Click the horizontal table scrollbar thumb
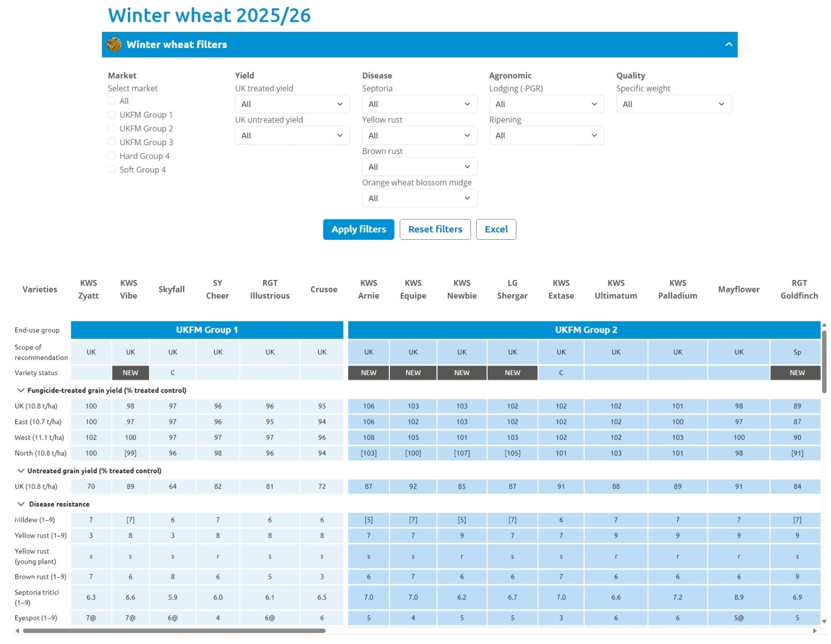 click(x=174, y=630)
